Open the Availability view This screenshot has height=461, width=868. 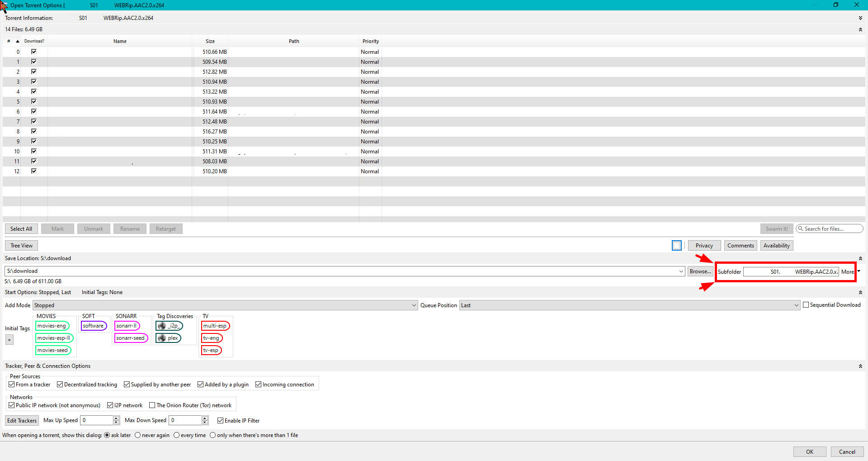[777, 246]
